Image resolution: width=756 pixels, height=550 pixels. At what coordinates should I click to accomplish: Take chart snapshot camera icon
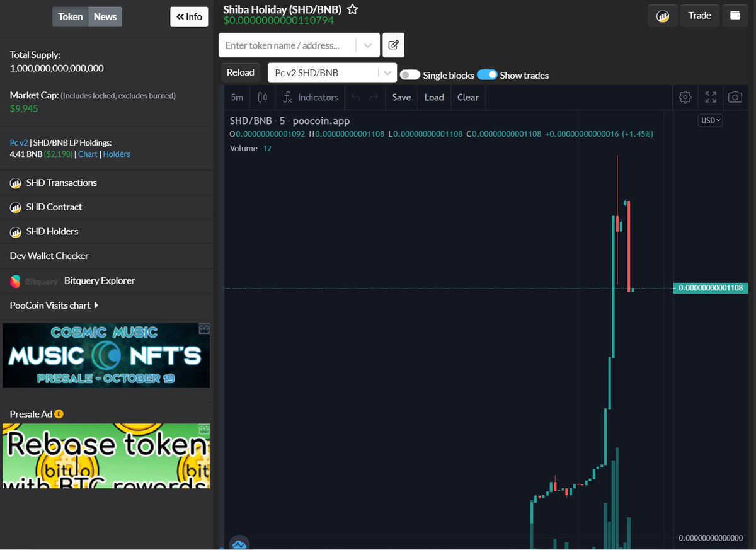(x=735, y=97)
